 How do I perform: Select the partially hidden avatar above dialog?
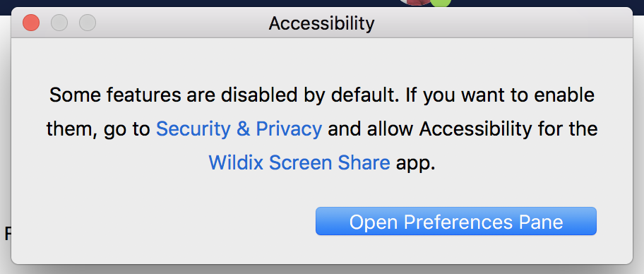(415, 2)
